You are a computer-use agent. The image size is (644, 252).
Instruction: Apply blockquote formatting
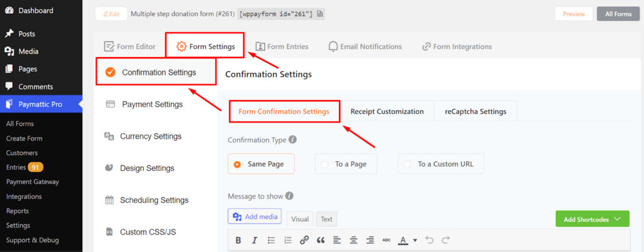point(321,240)
